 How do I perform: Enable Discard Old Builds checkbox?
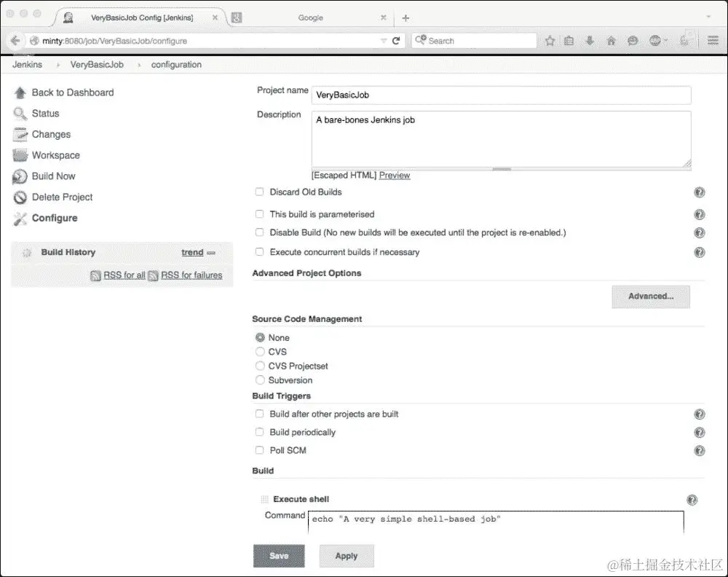tap(260, 192)
